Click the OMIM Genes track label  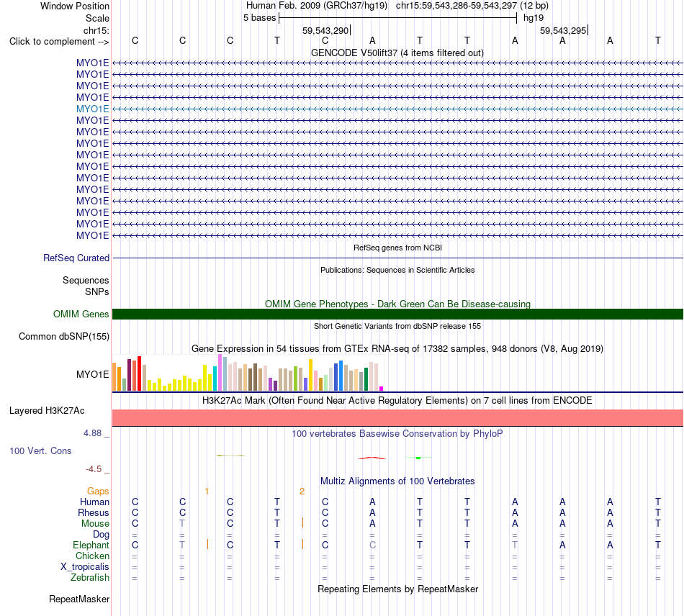(81, 314)
